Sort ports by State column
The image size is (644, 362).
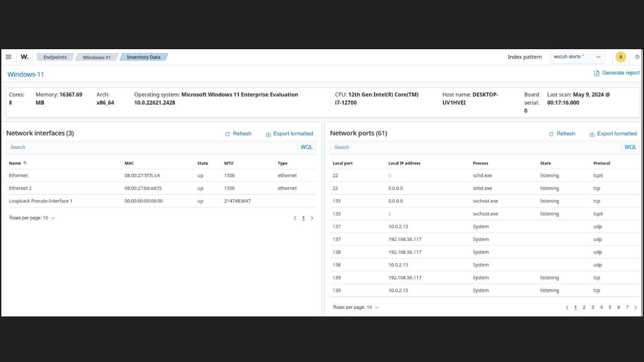pos(545,163)
